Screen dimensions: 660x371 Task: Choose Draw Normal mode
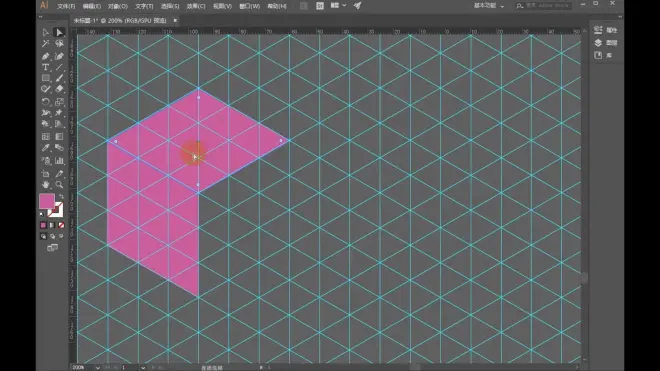point(43,236)
